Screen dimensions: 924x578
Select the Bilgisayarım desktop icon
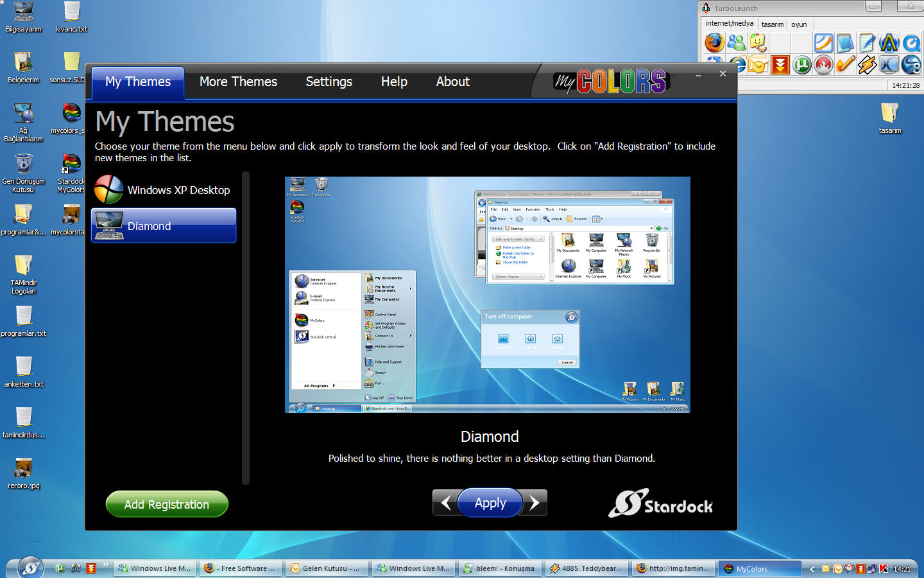[24, 17]
